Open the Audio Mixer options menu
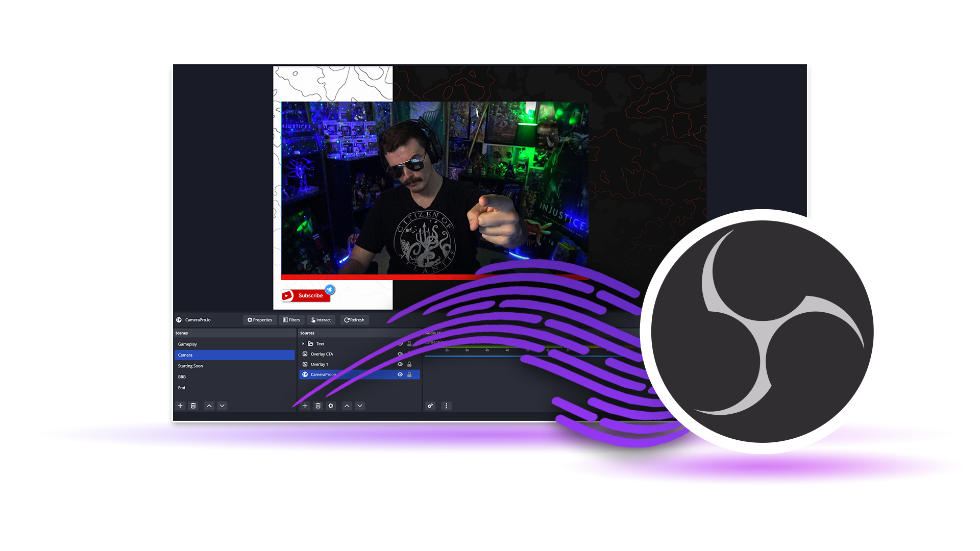Screen dimensions: 980x551 [447, 406]
